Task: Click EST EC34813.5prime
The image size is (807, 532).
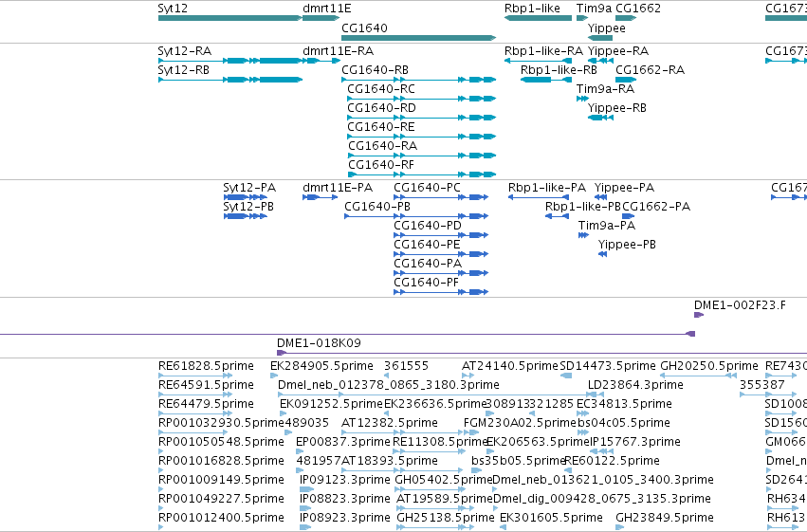Action: [x=582, y=413]
